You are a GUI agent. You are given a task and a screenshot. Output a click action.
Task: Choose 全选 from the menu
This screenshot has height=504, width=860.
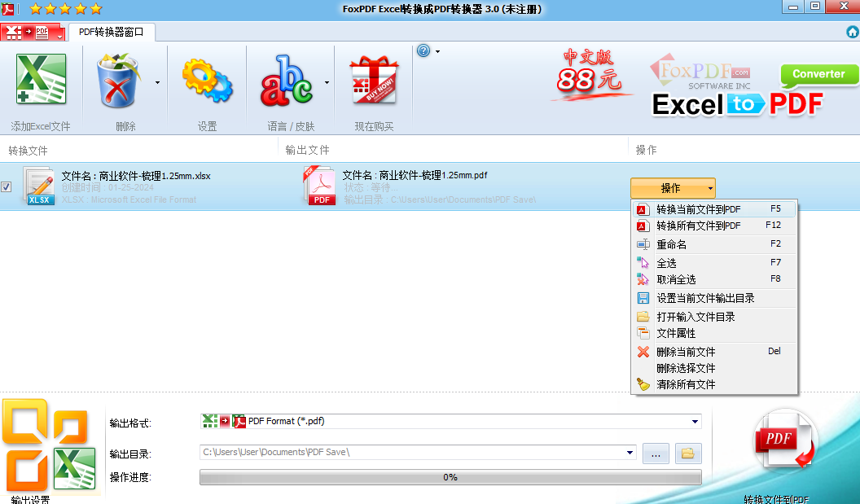pos(715,263)
